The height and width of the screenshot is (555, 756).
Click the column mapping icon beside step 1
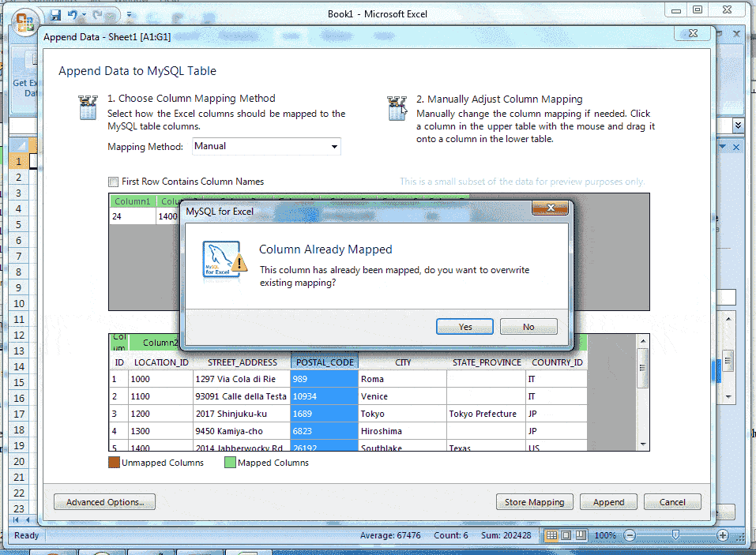tap(88, 107)
